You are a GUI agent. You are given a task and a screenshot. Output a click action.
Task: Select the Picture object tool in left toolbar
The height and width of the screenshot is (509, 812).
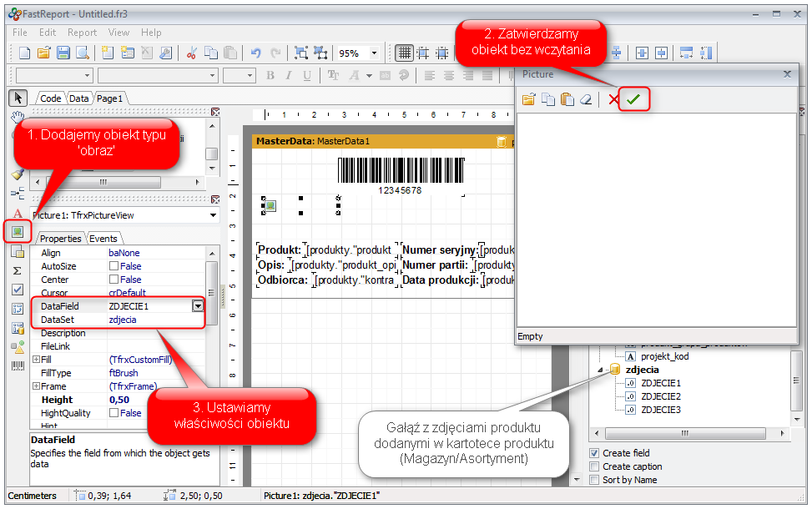(x=18, y=231)
